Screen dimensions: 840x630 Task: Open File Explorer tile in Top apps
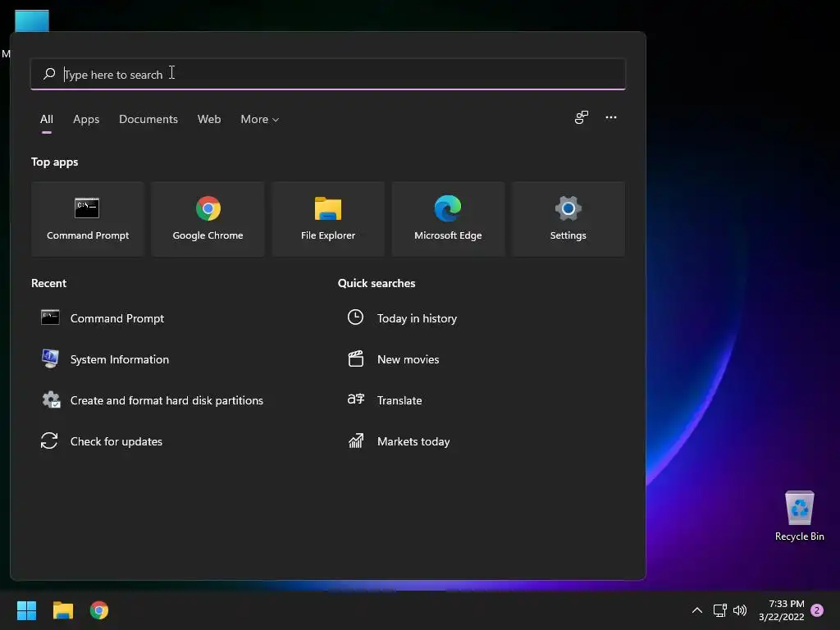coord(328,218)
